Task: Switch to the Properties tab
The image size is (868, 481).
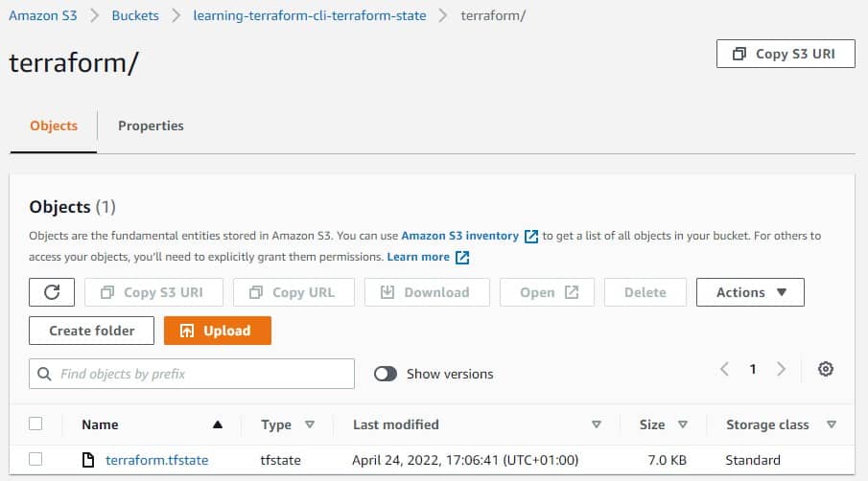Action: tap(151, 126)
